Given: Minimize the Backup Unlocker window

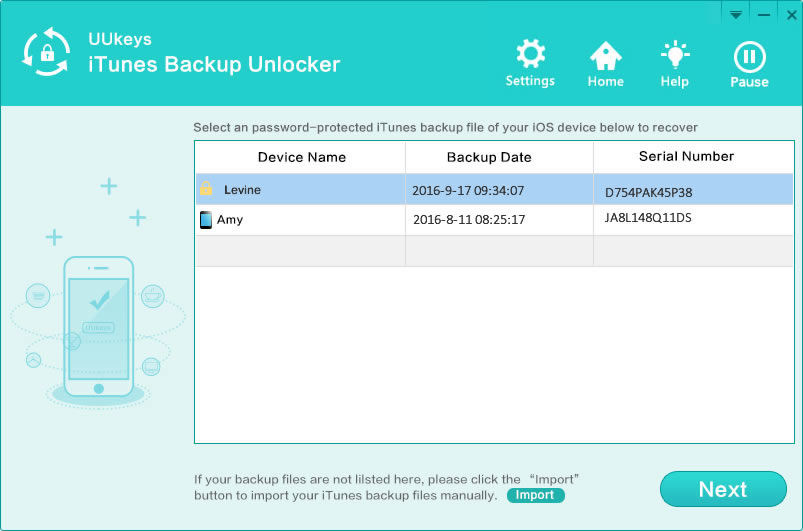Looking at the screenshot, I should [763, 15].
